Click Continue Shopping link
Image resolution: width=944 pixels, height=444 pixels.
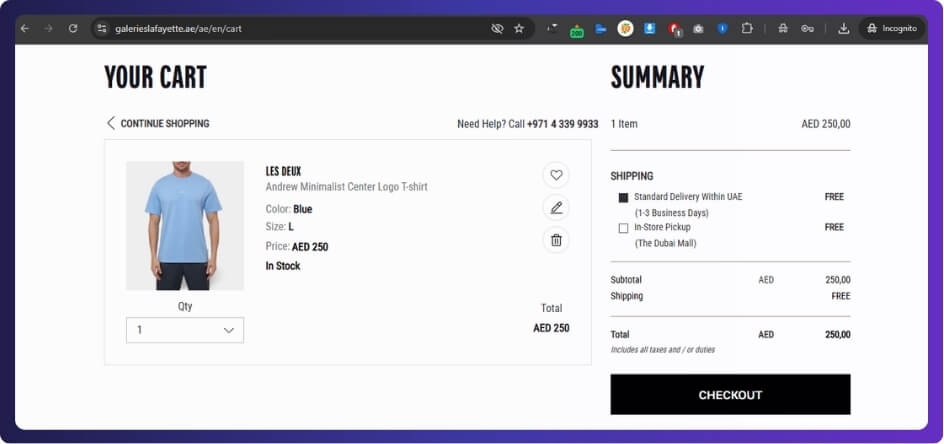[158, 124]
